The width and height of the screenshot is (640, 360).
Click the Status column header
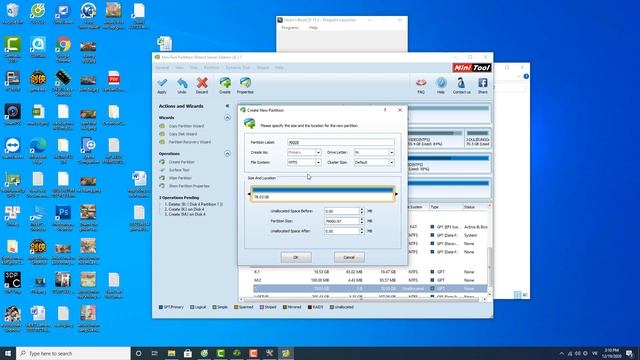[469, 207]
